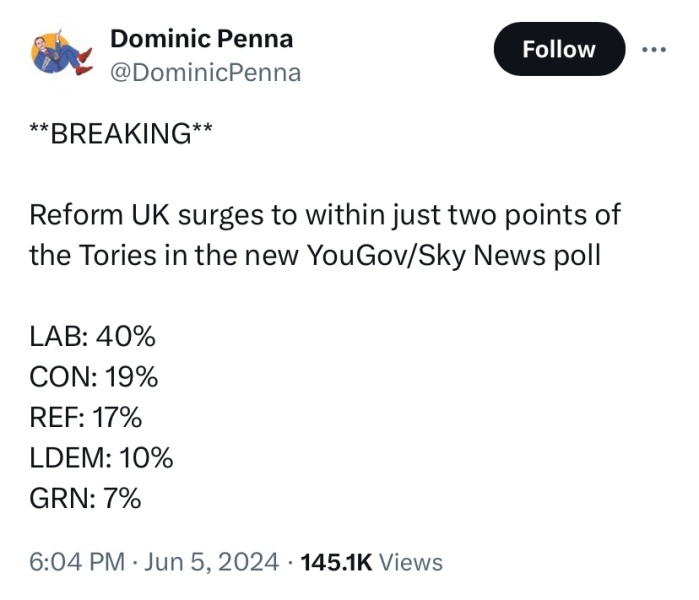Click the word Views beside the count
Screen dimensions: 699x600
click(411, 562)
